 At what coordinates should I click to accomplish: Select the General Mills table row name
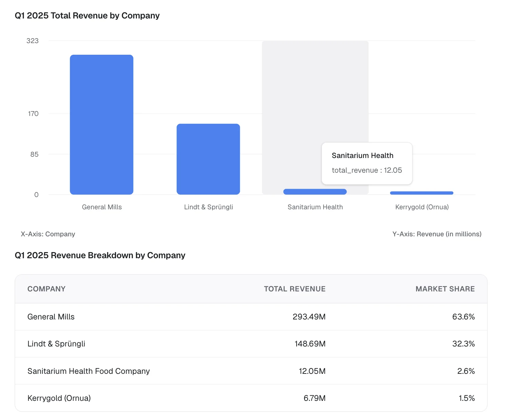(x=51, y=317)
